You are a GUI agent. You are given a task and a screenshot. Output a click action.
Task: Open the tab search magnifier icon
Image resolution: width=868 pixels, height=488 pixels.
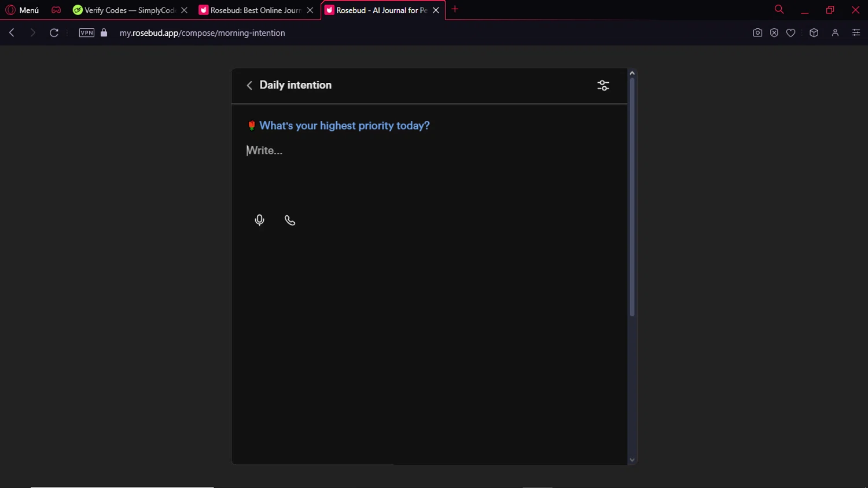pos(779,9)
